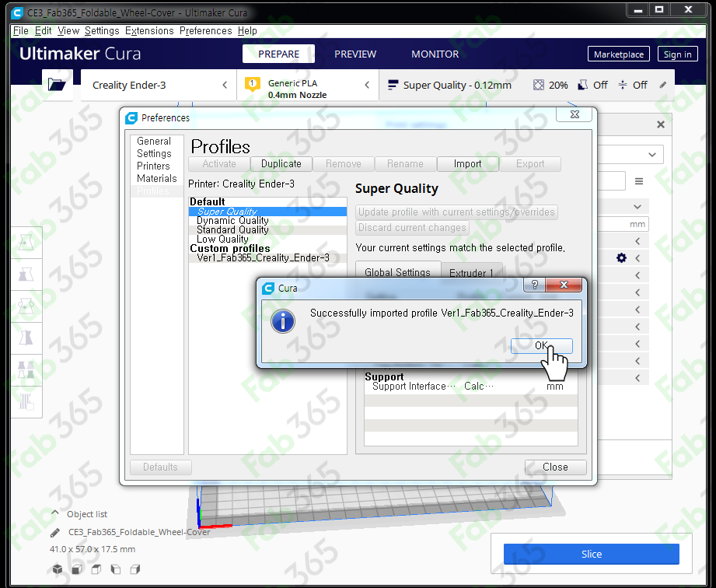716x588 pixels.
Task: Expand the Generic PLA material selector
Action: pos(307,85)
